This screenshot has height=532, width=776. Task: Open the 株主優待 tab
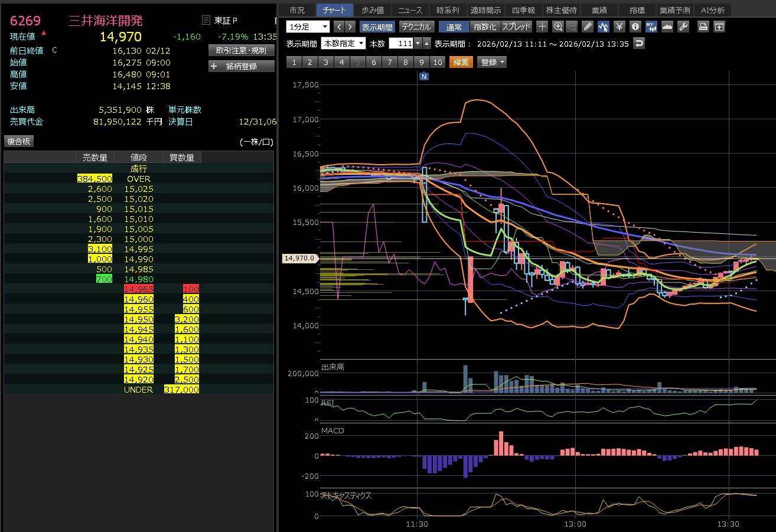[560, 10]
